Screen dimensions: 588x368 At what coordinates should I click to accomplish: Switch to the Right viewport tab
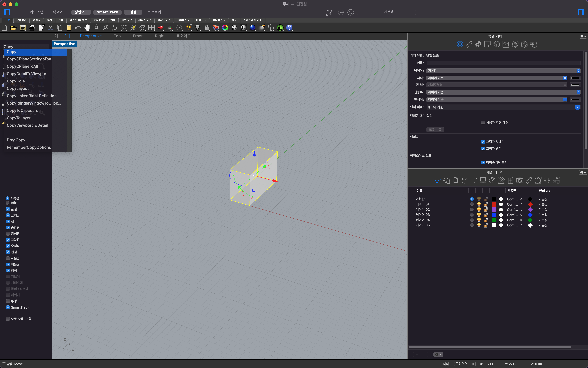(x=160, y=36)
